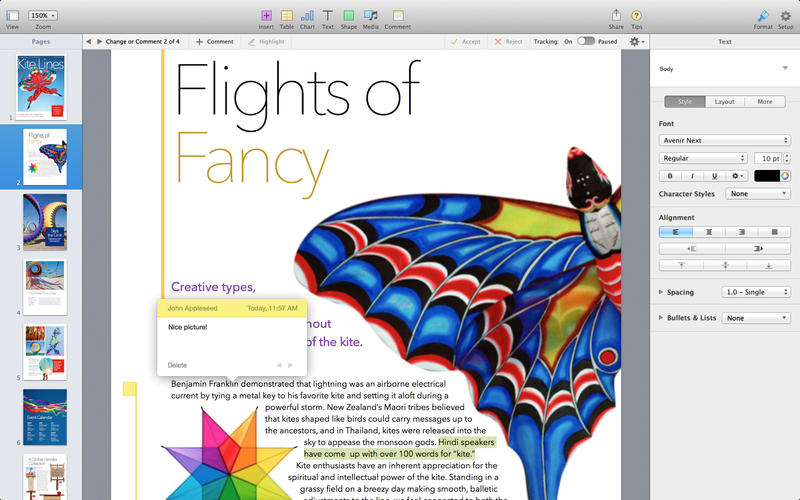Open the Avenir Next font dropdown

tap(724, 140)
